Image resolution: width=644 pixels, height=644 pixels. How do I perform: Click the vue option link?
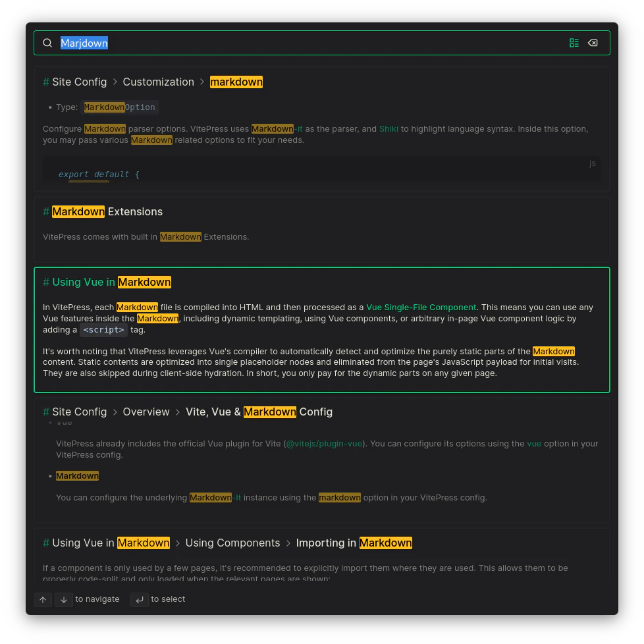(x=534, y=444)
